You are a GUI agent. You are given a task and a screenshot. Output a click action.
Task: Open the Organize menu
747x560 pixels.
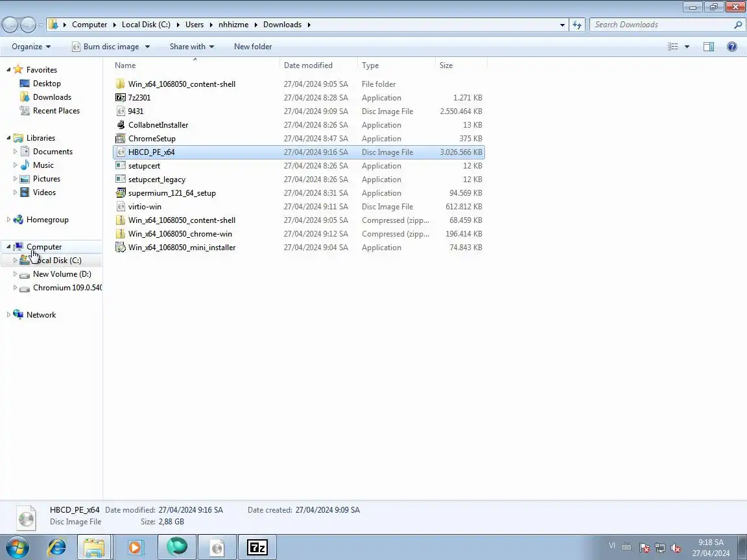point(31,47)
